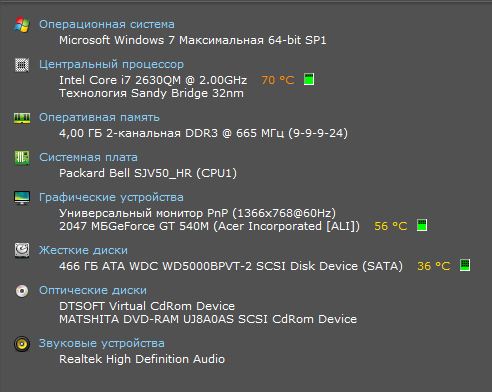Image resolution: width=492 pixels, height=392 pixels.
Task: Click the speaker audio icon
Action: coord(22,344)
